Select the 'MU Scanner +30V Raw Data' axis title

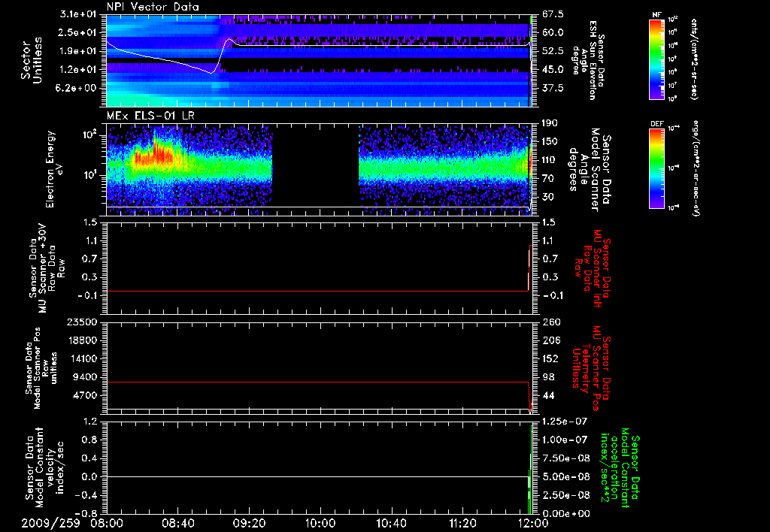point(47,268)
